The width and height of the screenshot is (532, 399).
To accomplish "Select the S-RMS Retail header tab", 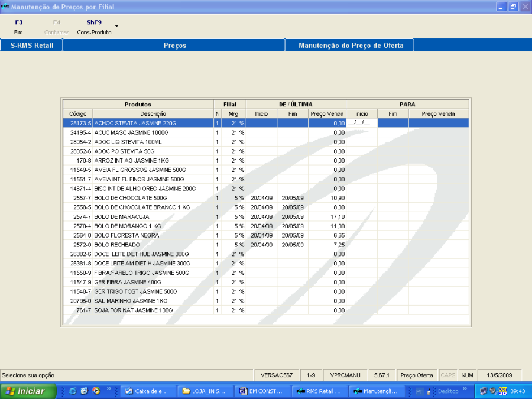I will (31, 46).
